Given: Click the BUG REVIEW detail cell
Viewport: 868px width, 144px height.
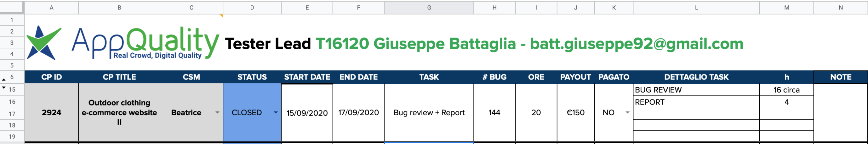Looking at the screenshot, I should (696, 90).
